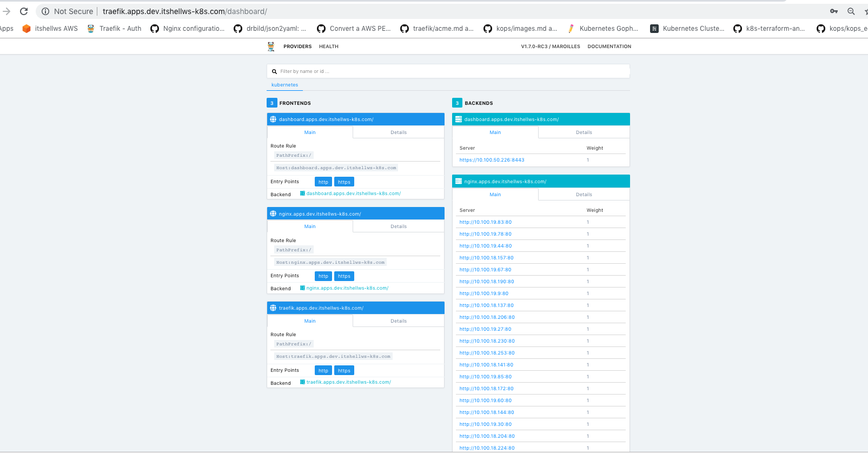This screenshot has height=454, width=868.
Task: Select Main tab of dashboard frontend
Action: click(310, 132)
